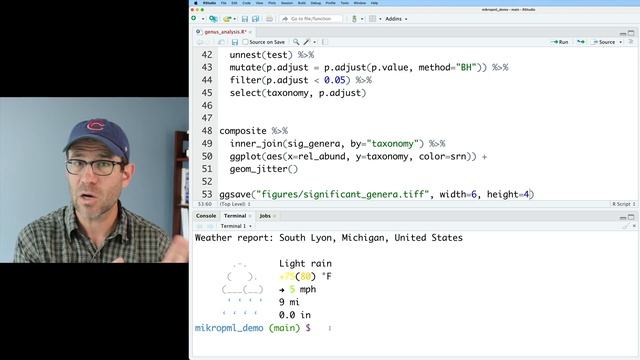
Task: Click code line 53 with ggsave
Action: click(x=377, y=194)
